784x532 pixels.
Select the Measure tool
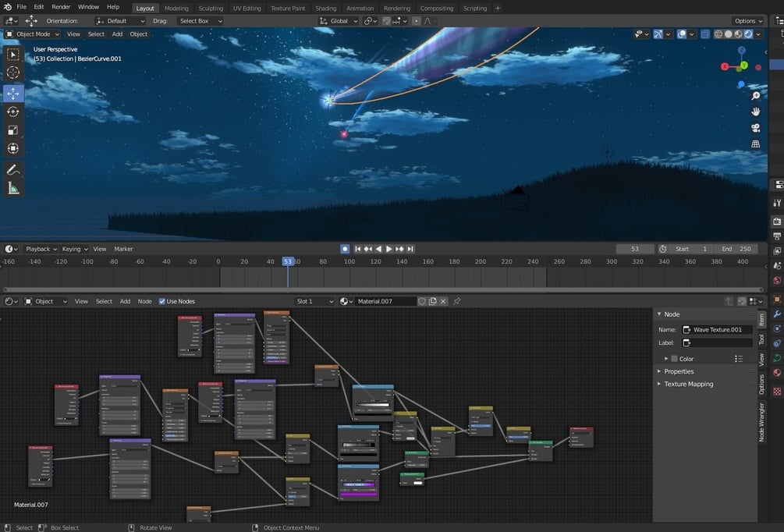(x=13, y=188)
